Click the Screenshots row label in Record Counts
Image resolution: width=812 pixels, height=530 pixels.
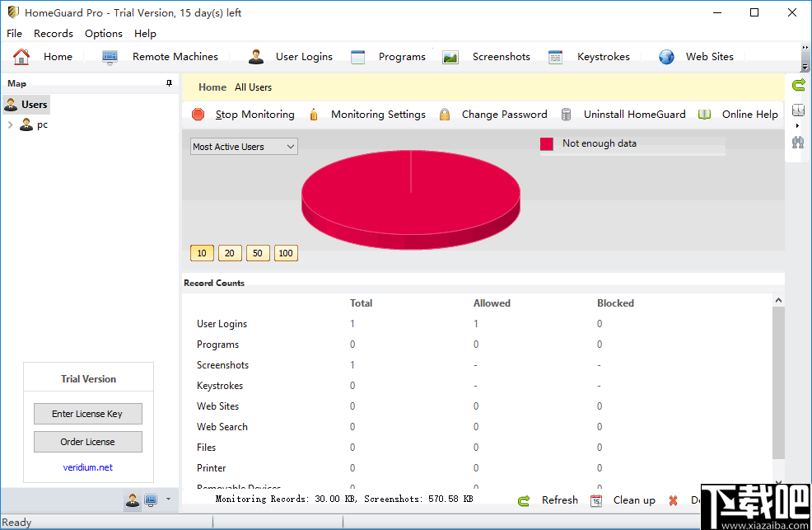[222, 365]
